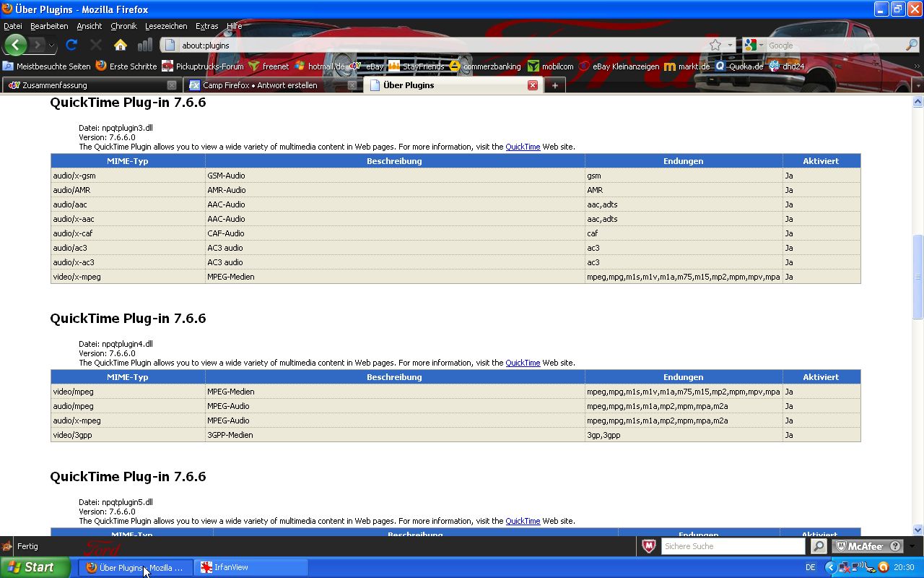The width and height of the screenshot is (924, 578).
Task: Click the scrollbar up arrow
Action: [918, 102]
